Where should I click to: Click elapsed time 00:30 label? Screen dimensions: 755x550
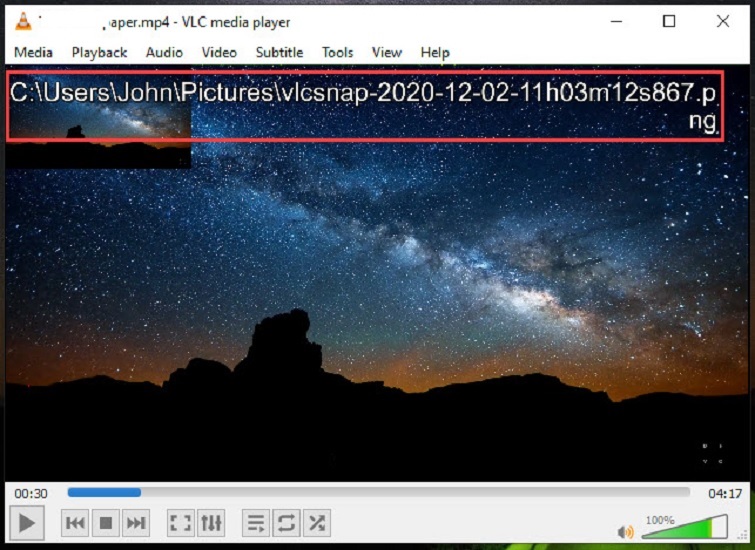31,494
